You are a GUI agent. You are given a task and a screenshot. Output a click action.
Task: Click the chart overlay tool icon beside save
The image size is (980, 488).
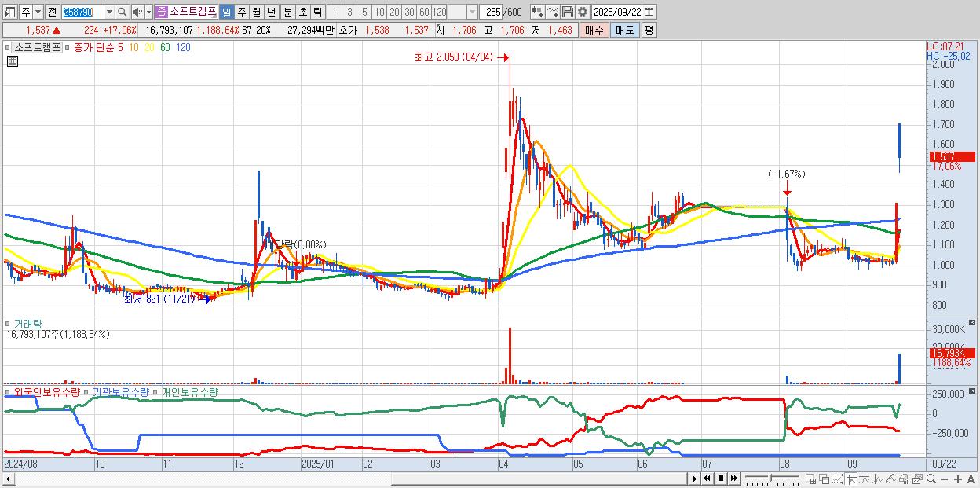(553, 12)
